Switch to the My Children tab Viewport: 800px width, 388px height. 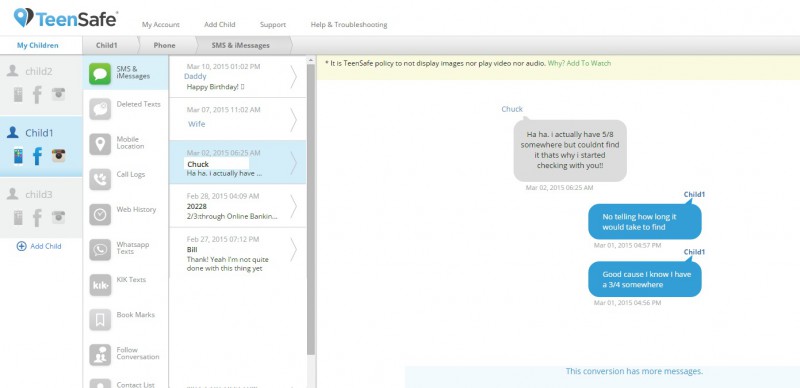(x=38, y=45)
